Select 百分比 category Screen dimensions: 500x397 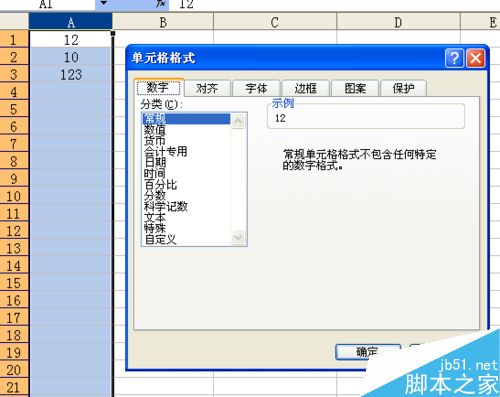coord(186,185)
